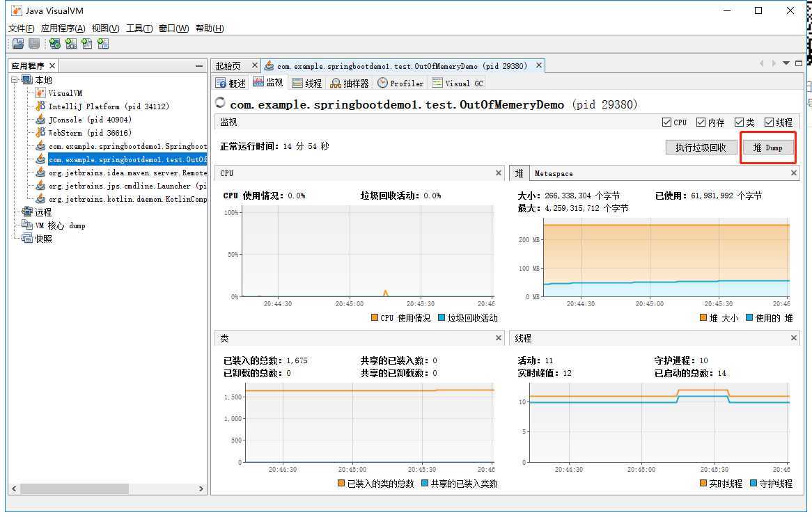Click the application tree horizontal scrollbar thumb
The height and width of the screenshot is (517, 812).
pos(74,488)
